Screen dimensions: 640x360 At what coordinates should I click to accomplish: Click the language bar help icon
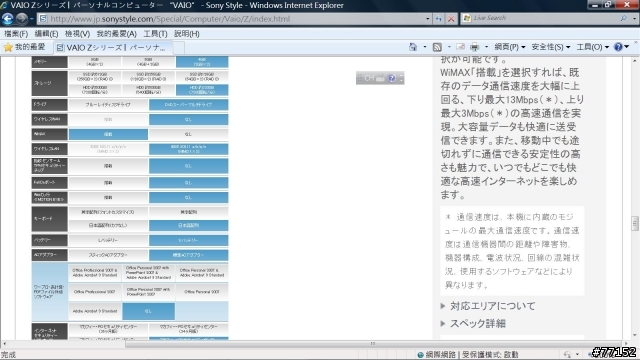click(x=391, y=78)
